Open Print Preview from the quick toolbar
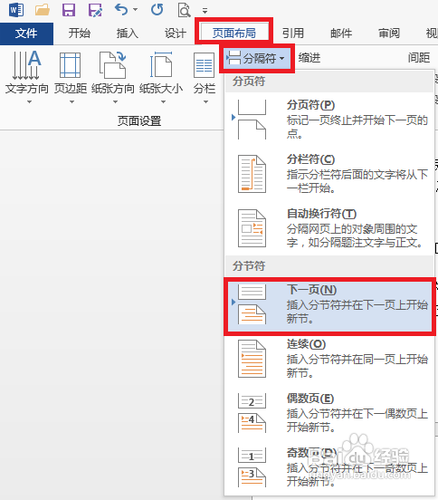This screenshot has width=438, height=500. 184,10
